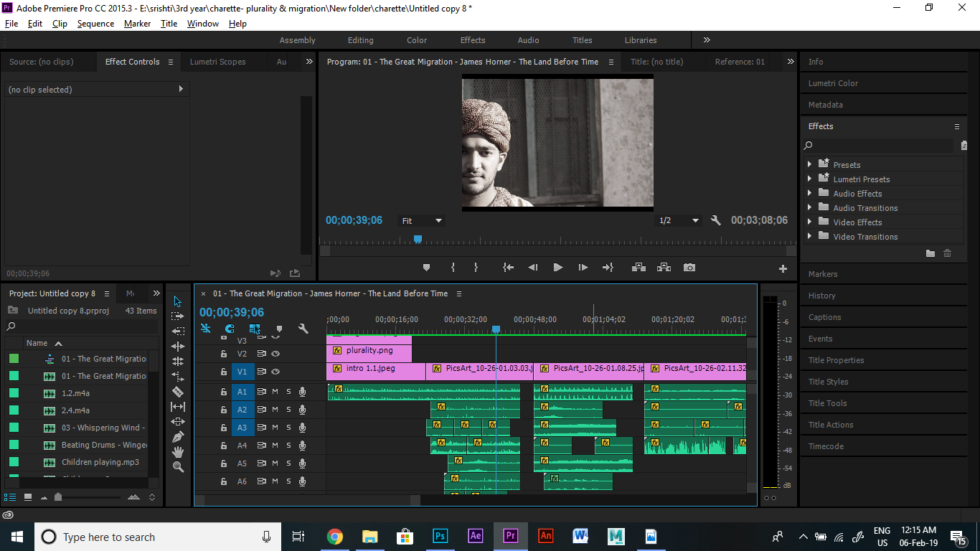Image resolution: width=980 pixels, height=551 pixels.
Task: Click Mark In bracket button
Action: click(453, 268)
